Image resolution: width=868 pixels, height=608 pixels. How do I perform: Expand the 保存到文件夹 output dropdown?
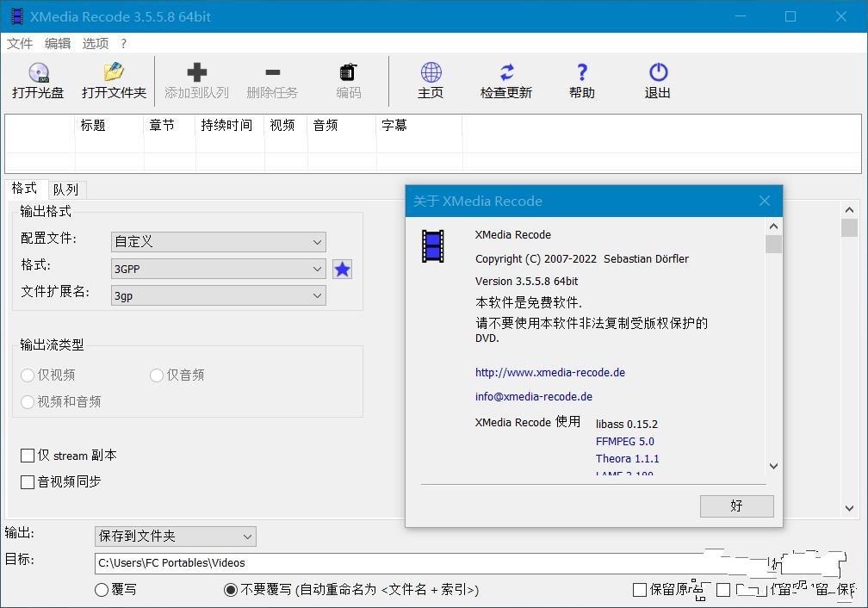coord(176,537)
